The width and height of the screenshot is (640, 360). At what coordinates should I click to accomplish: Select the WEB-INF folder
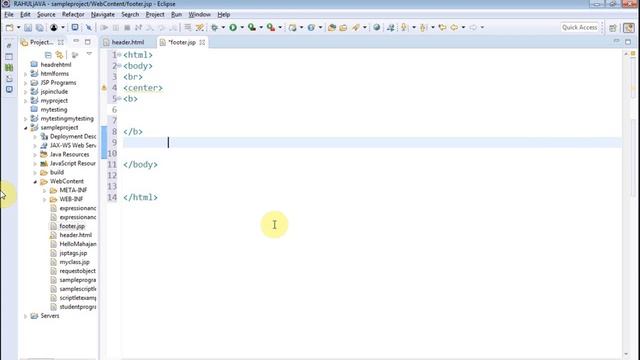pos(71,199)
